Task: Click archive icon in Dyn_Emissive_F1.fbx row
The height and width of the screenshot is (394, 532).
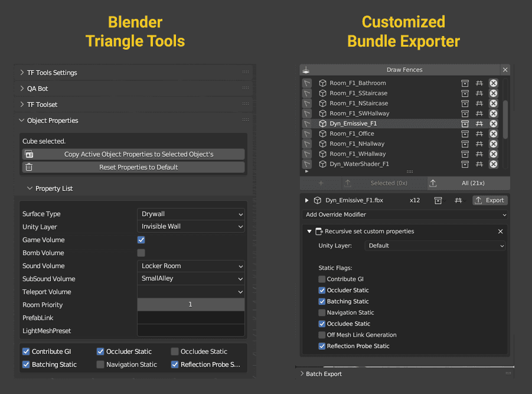Action: (x=438, y=201)
